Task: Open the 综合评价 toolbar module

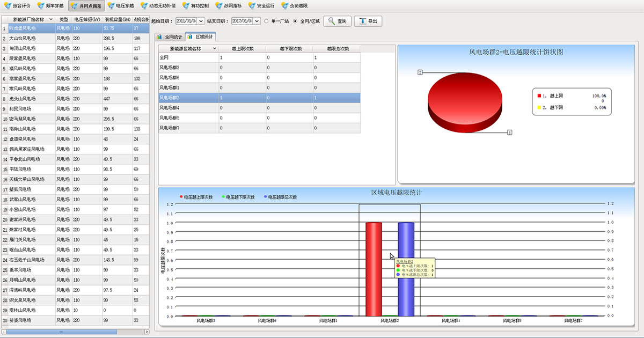Action: click(18, 5)
